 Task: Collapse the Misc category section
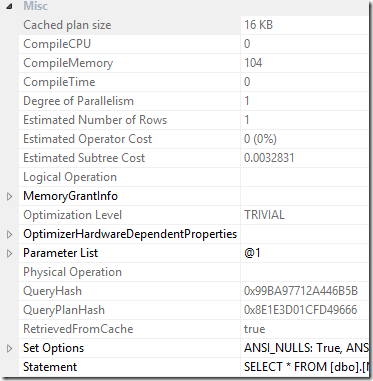9,6
